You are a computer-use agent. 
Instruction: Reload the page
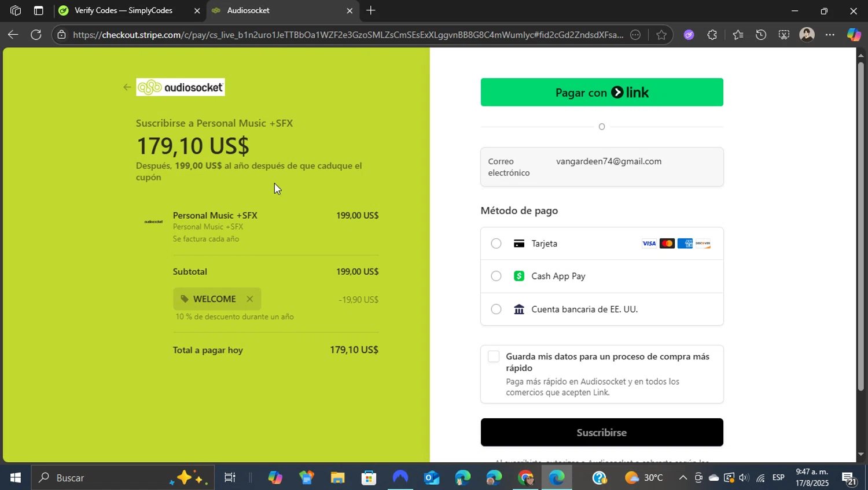point(36,35)
